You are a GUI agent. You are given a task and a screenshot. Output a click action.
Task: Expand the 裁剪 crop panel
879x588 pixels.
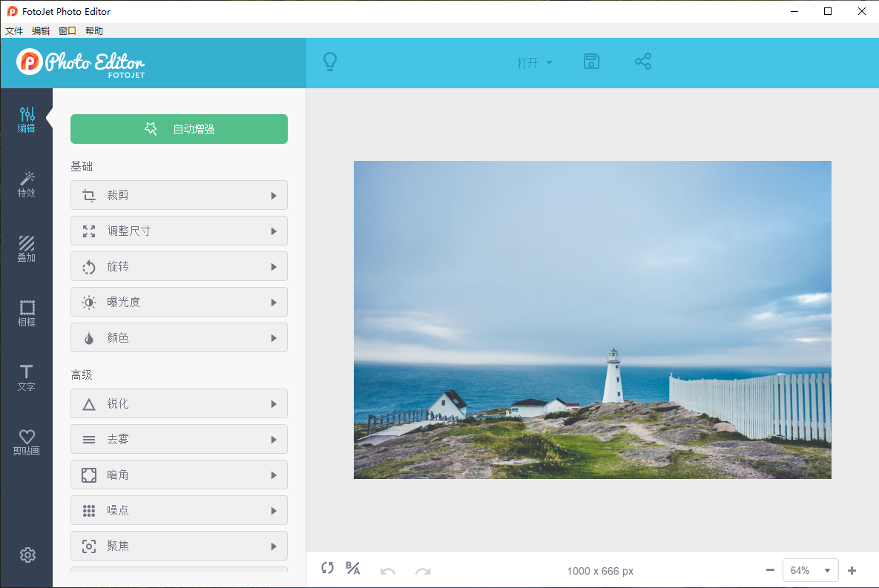[x=179, y=195]
